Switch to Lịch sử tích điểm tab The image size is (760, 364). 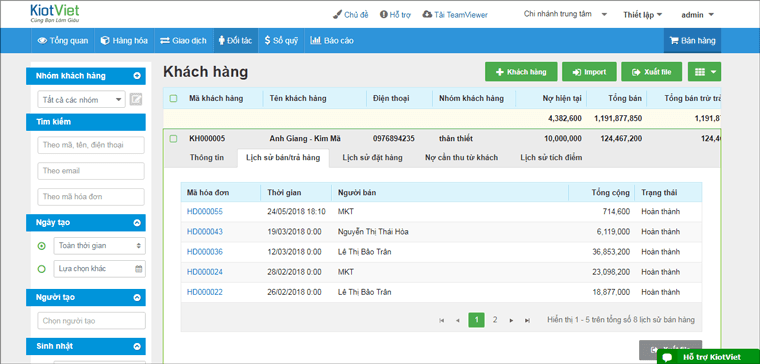(x=551, y=158)
